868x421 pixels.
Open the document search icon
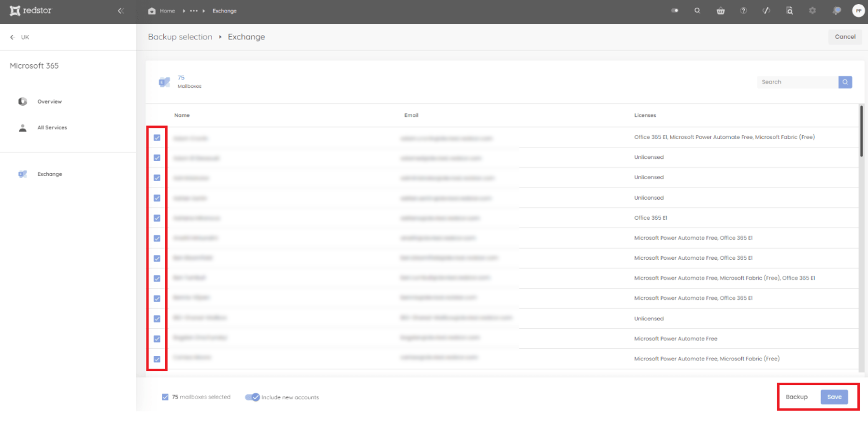790,11
